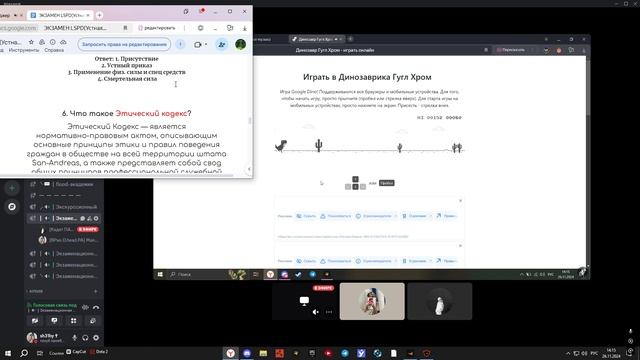Open the Windows Start menu
This screenshot has width=640, height=360.
pyautogui.click(x=8, y=353)
